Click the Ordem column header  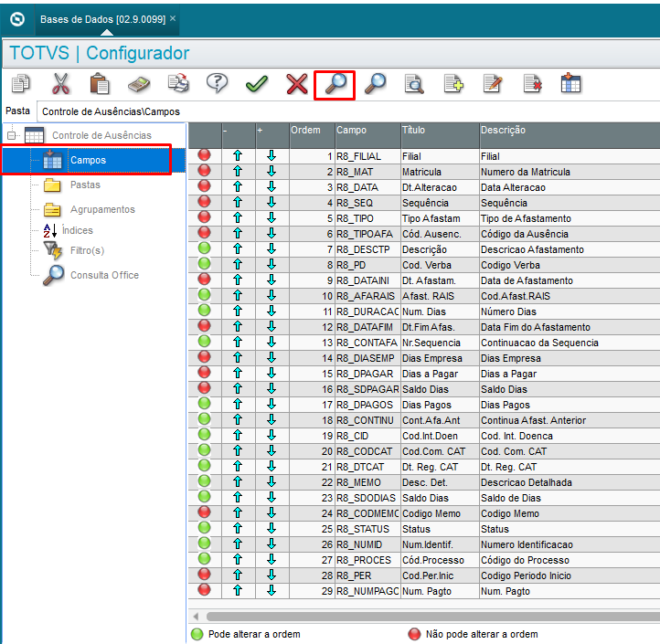(312, 135)
